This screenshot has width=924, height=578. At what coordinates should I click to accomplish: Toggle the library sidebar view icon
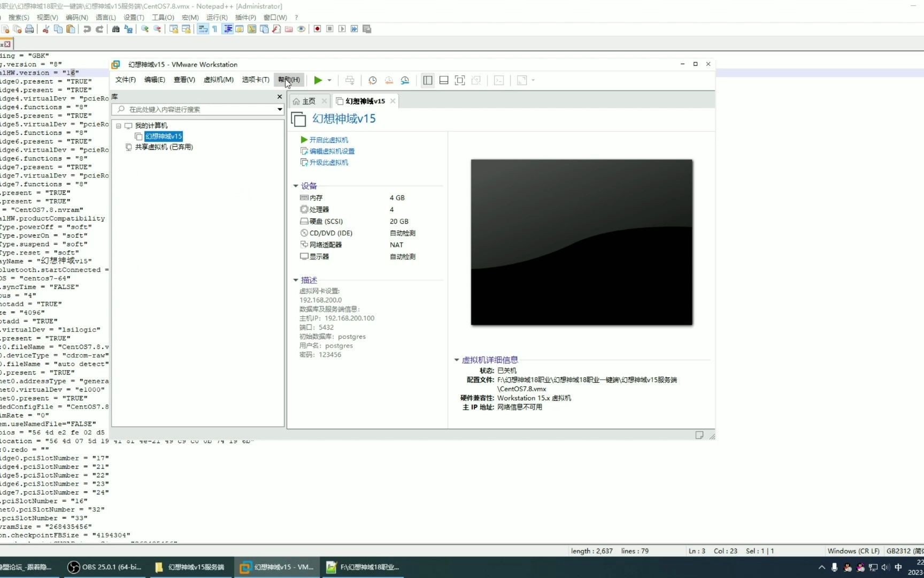[x=428, y=80]
